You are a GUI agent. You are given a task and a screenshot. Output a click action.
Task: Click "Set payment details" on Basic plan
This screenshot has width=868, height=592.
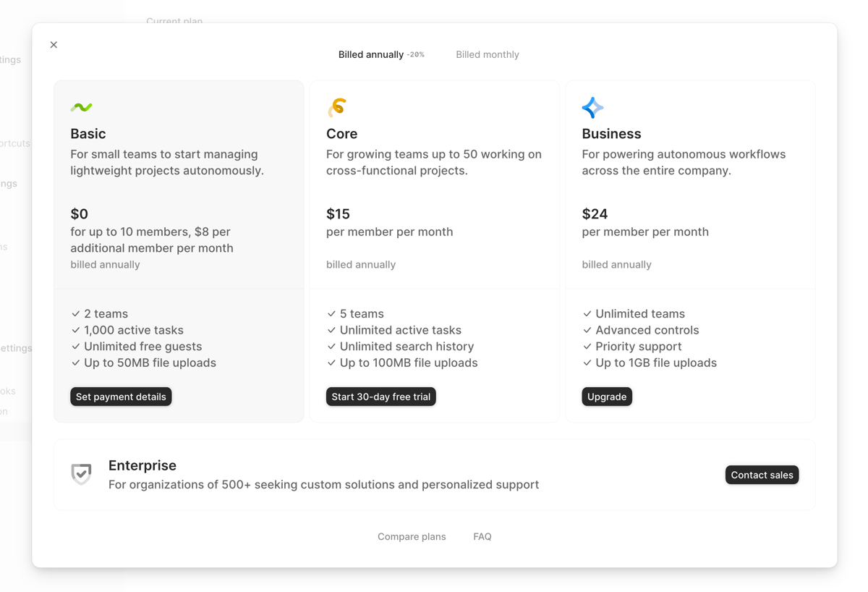pos(121,397)
